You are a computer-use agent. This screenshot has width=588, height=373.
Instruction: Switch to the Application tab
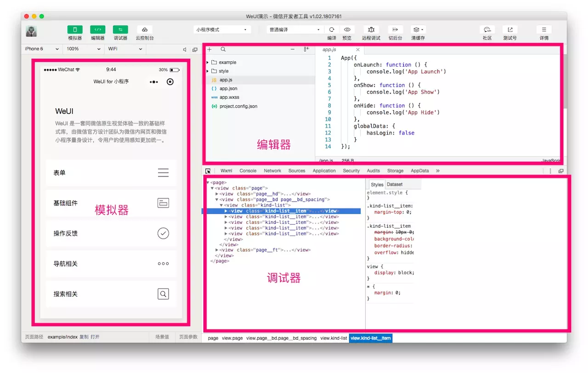coord(324,171)
